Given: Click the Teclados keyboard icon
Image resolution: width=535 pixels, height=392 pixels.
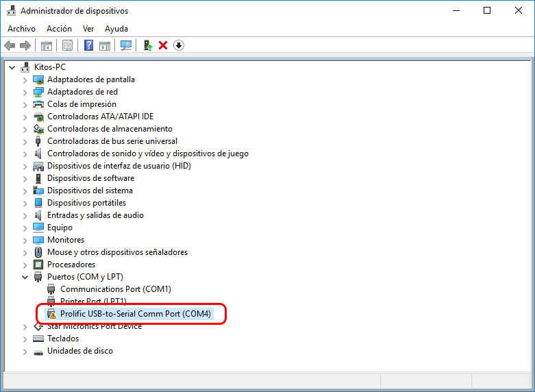Looking at the screenshot, I should click(x=38, y=339).
